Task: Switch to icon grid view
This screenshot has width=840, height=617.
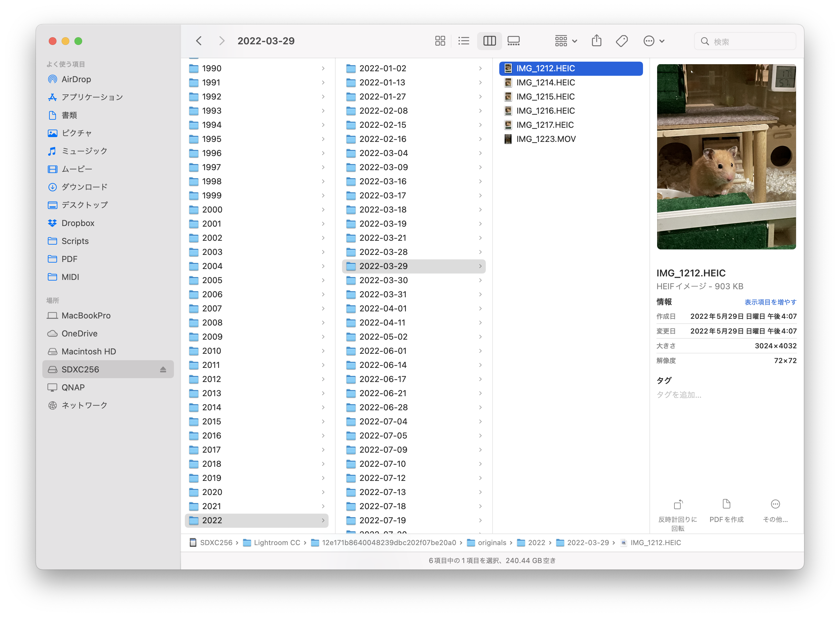Action: coord(440,41)
